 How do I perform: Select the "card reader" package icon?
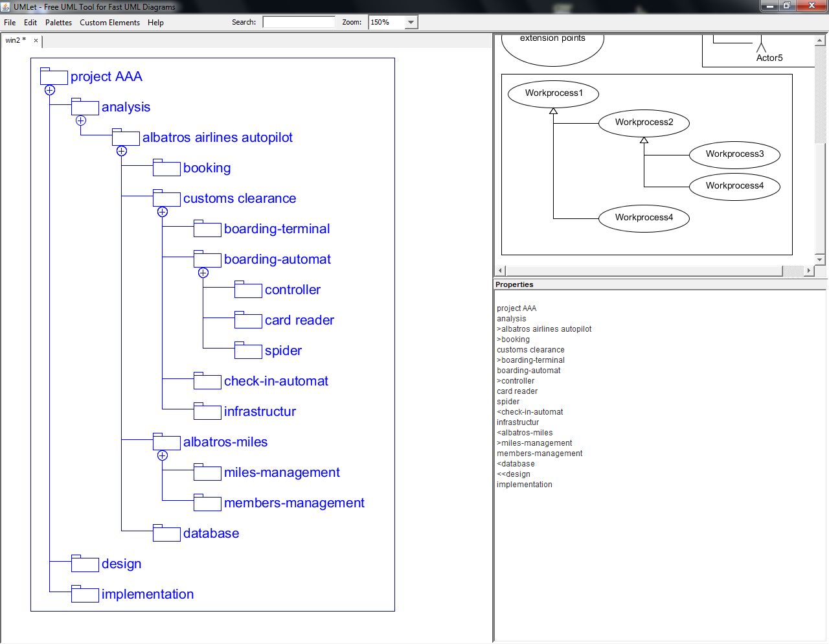[x=248, y=320]
